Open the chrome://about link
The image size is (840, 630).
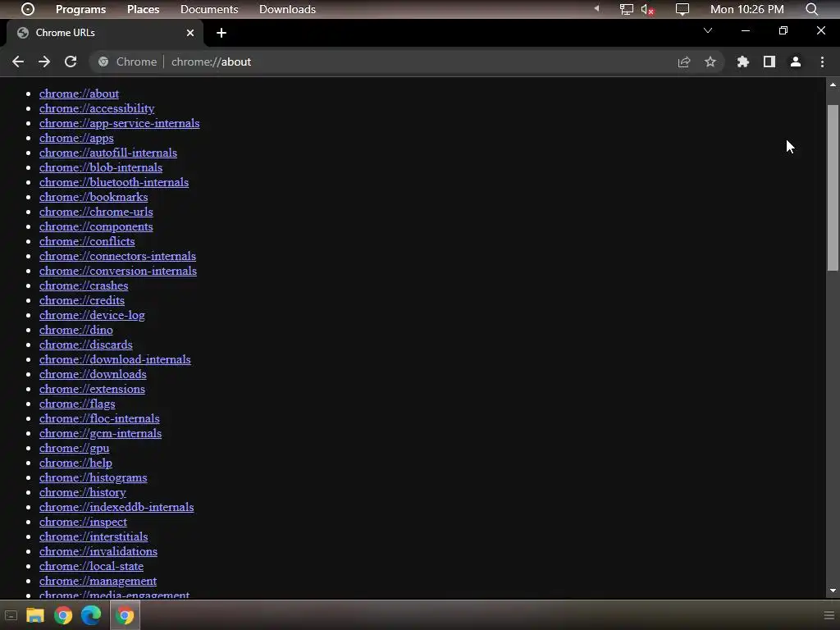click(x=79, y=94)
